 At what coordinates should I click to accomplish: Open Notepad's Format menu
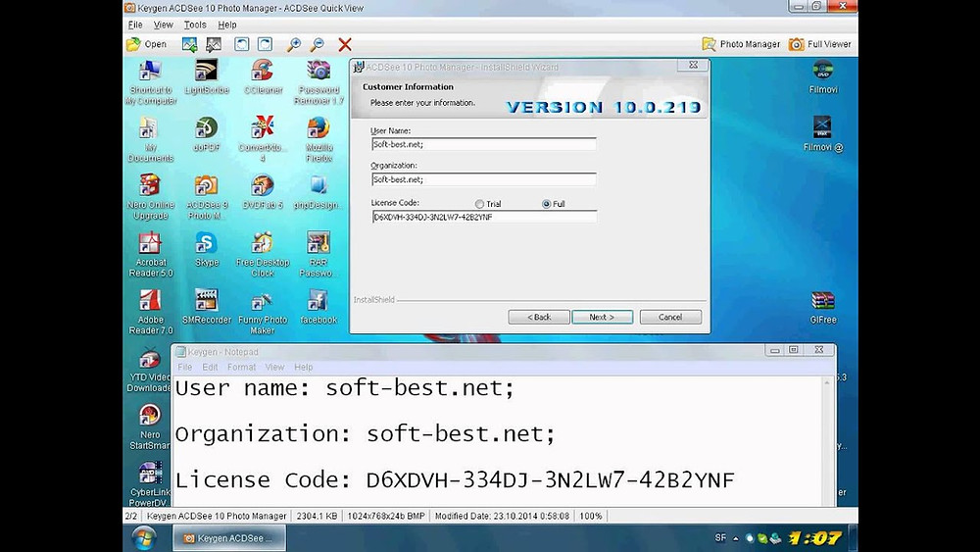241,367
